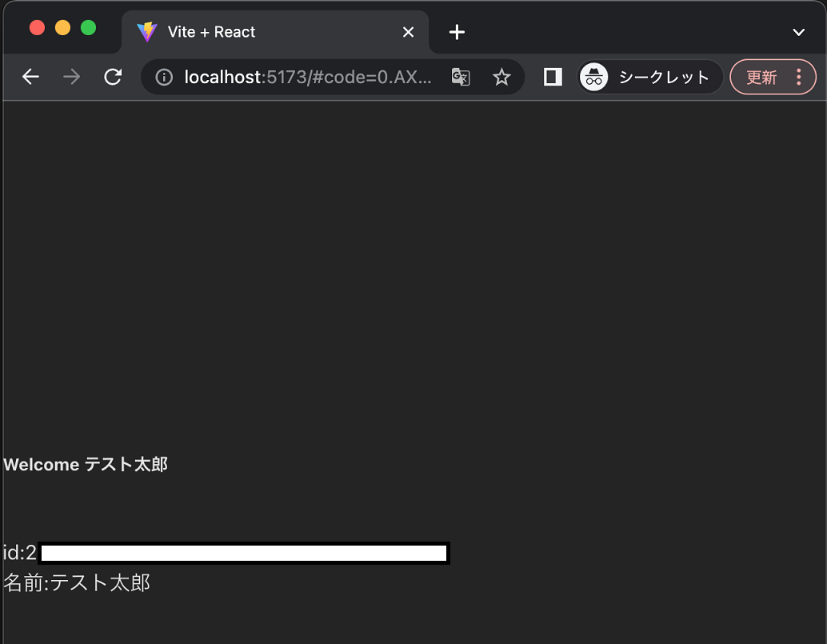The image size is (827, 644).
Task: Click the Vite favicon on the browser tab
Action: 147,32
